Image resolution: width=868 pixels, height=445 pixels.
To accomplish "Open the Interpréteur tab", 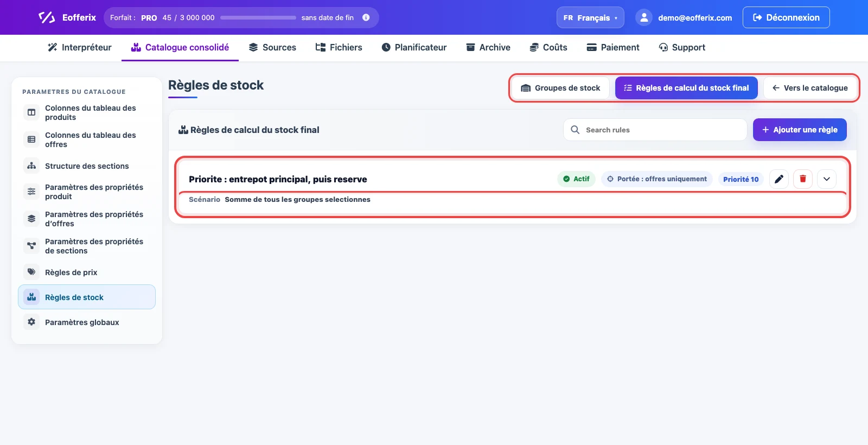I will 80,47.
